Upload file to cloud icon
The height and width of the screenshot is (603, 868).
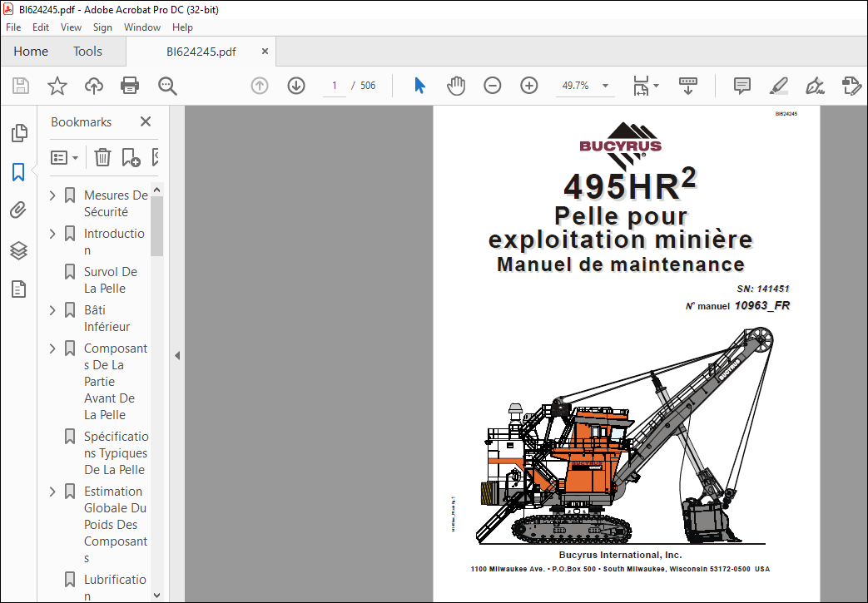click(x=93, y=86)
